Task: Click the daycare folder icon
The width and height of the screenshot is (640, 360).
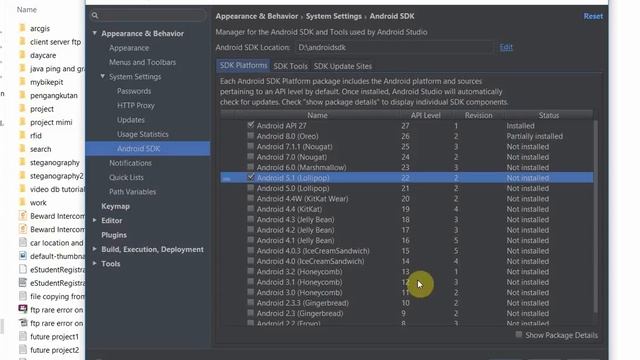Action: [x=23, y=55]
